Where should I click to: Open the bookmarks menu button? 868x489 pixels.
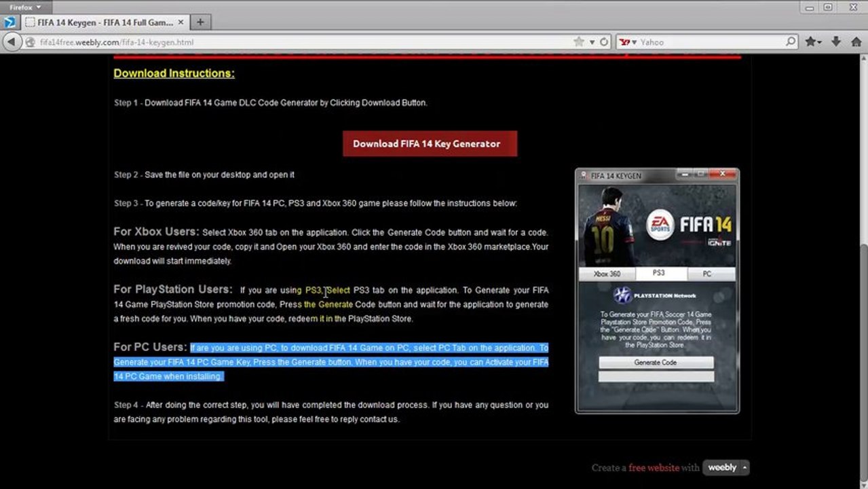tap(813, 42)
